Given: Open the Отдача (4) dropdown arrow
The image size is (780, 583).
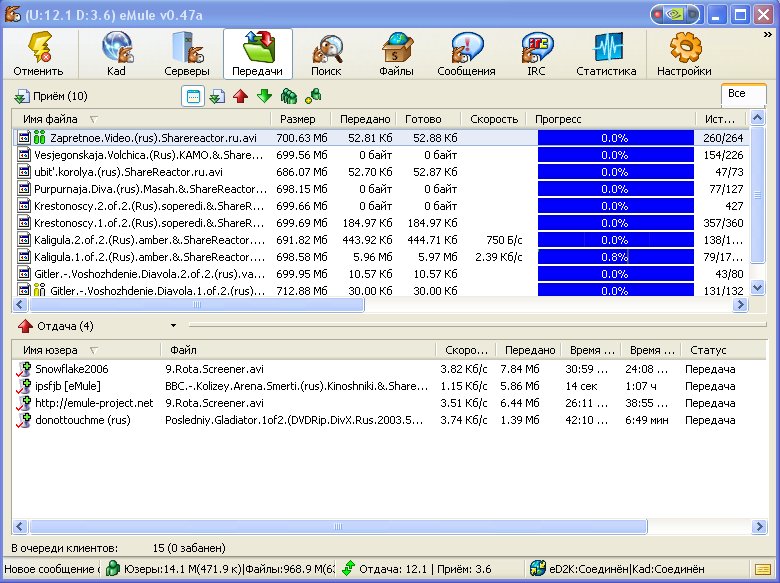Looking at the screenshot, I should [x=173, y=326].
